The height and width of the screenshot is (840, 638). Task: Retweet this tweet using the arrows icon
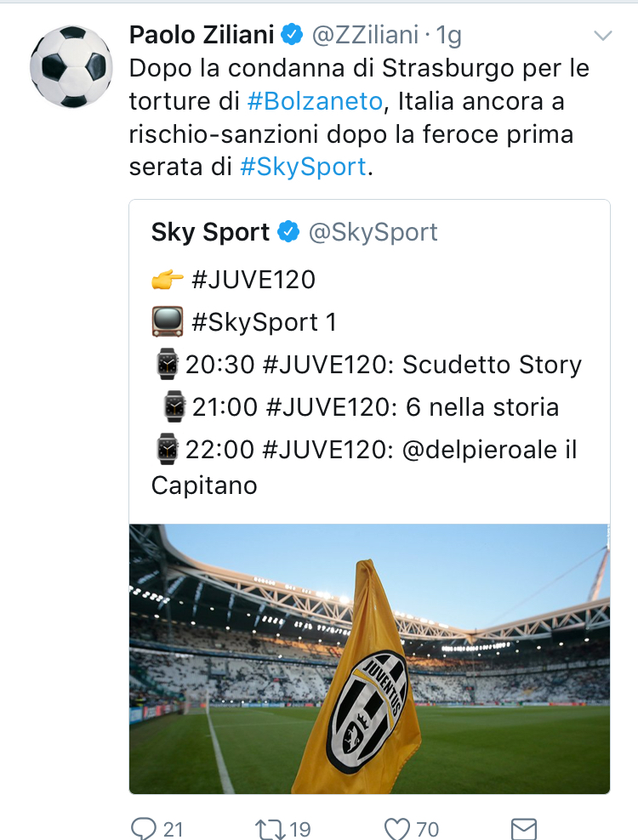point(271,827)
